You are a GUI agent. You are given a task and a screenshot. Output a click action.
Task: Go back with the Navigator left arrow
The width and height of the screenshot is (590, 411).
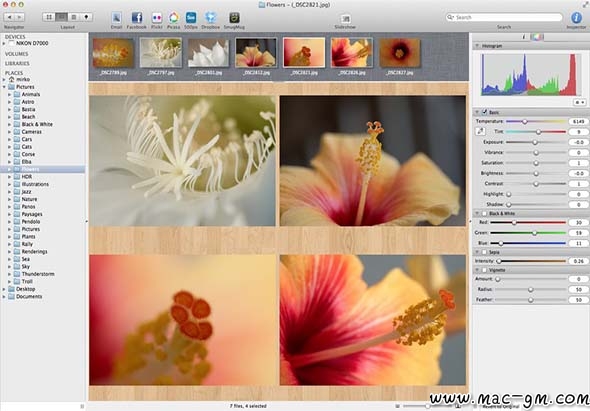9,17
